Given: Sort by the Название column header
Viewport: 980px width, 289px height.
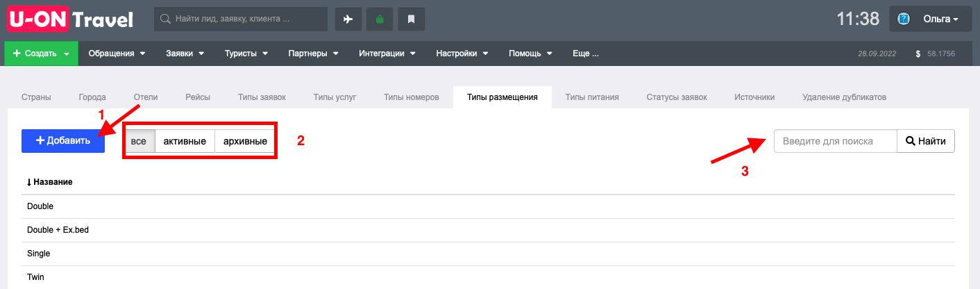Looking at the screenshot, I should (53, 182).
